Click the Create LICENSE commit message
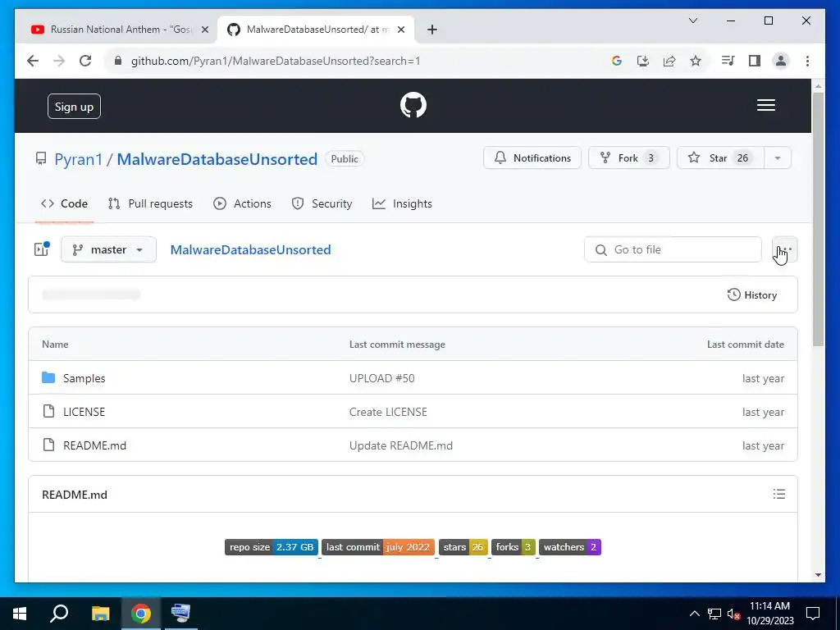This screenshot has width=840, height=630. [388, 412]
